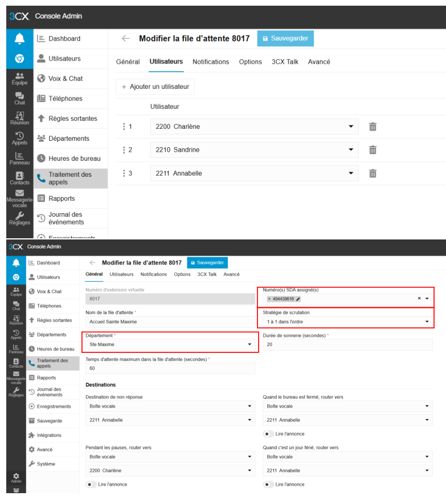This screenshot has width=446, height=504.
Task: Open Dashboard menu in top console
Action: point(71,39)
